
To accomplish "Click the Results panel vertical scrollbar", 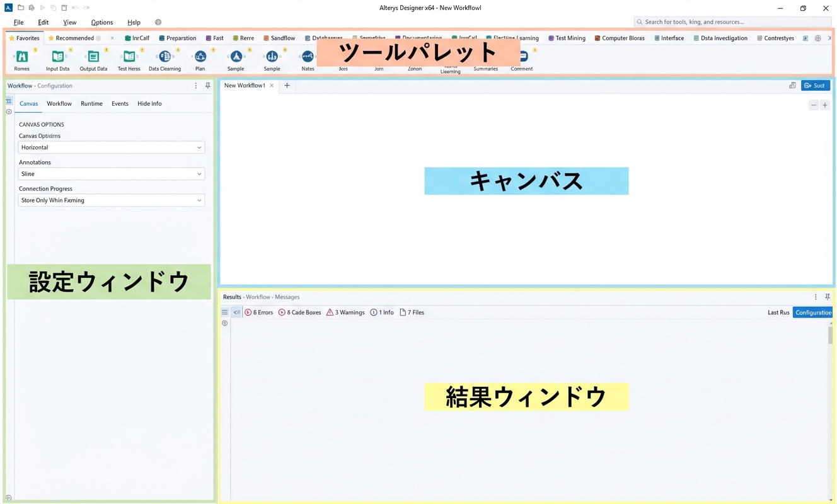I will (x=831, y=335).
